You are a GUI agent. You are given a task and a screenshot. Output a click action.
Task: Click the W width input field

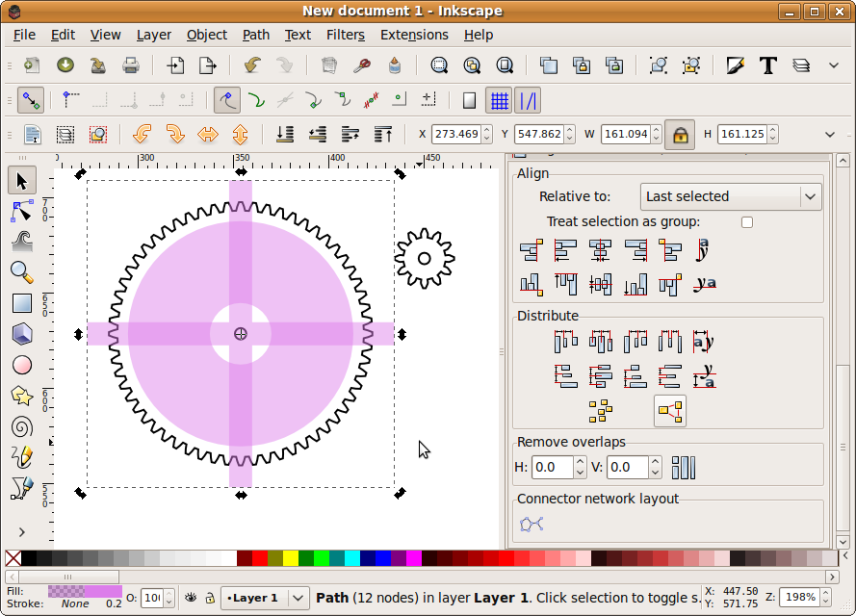click(x=626, y=134)
